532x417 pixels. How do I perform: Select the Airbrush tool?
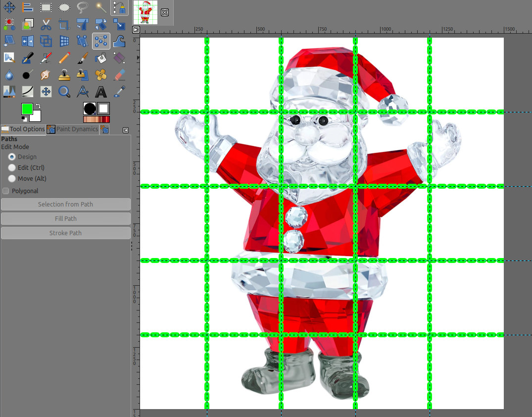[x=46, y=58]
